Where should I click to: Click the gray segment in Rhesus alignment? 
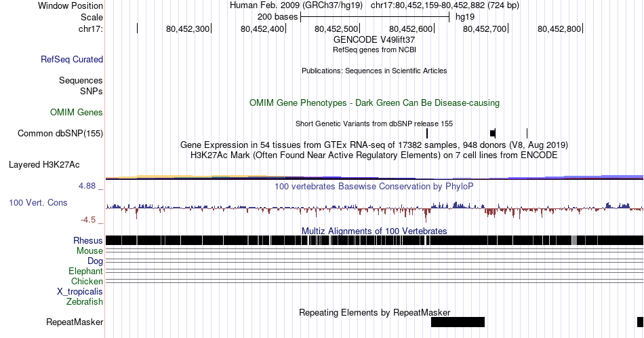(x=574, y=240)
